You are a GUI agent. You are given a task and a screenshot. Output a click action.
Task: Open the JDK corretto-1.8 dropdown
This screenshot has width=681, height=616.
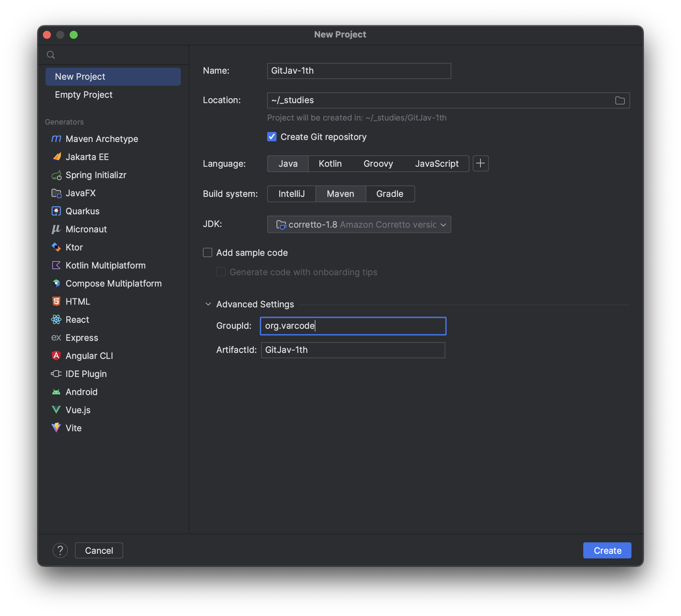point(359,225)
